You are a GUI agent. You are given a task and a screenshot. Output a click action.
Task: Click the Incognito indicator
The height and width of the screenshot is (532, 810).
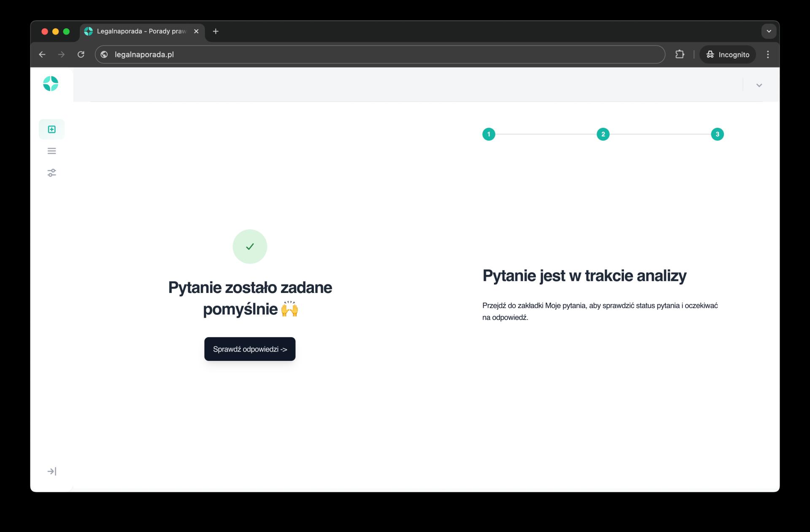pos(728,54)
